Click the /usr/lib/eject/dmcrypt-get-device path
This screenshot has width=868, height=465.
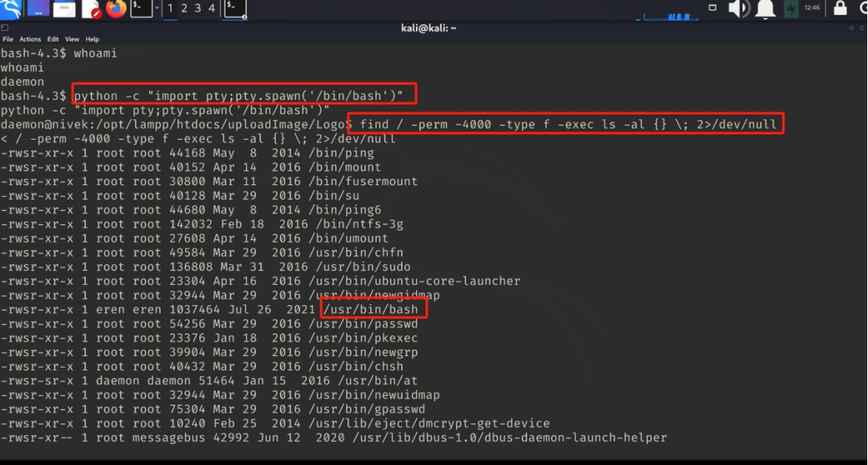tap(429, 424)
